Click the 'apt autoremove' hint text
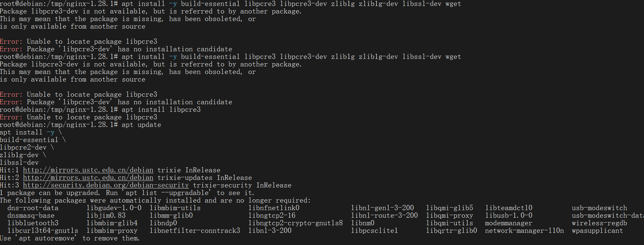Viewport: 644px width, 245px height. pos(46,238)
